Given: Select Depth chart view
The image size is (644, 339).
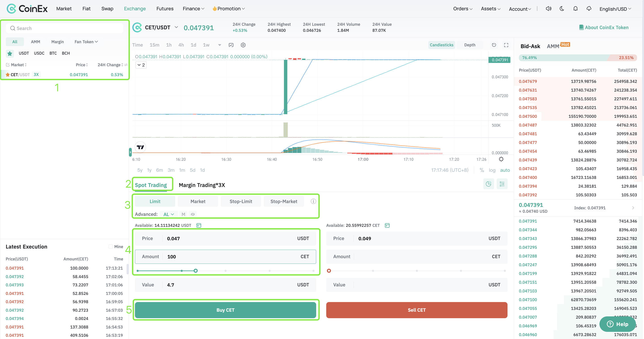Looking at the screenshot, I should tap(469, 45).
